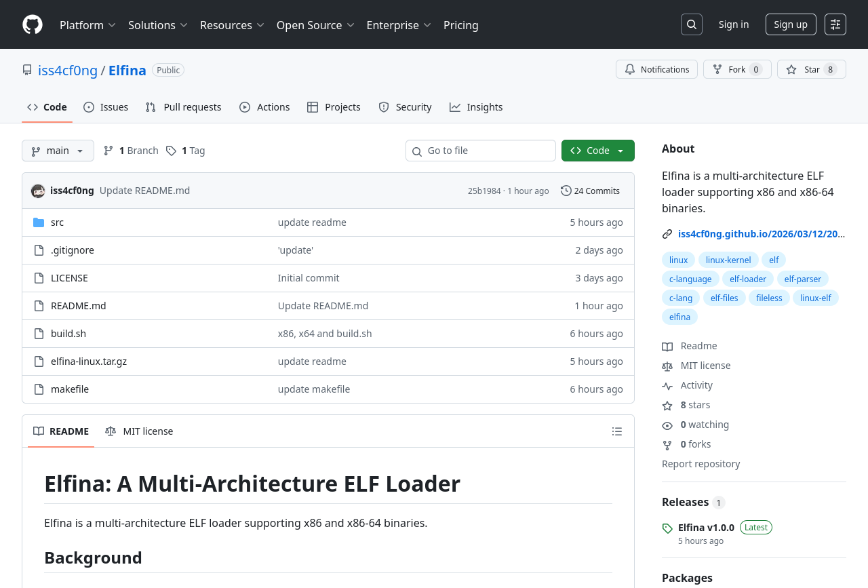
Task: Open the Solutions navigation menu
Action: click(x=157, y=25)
